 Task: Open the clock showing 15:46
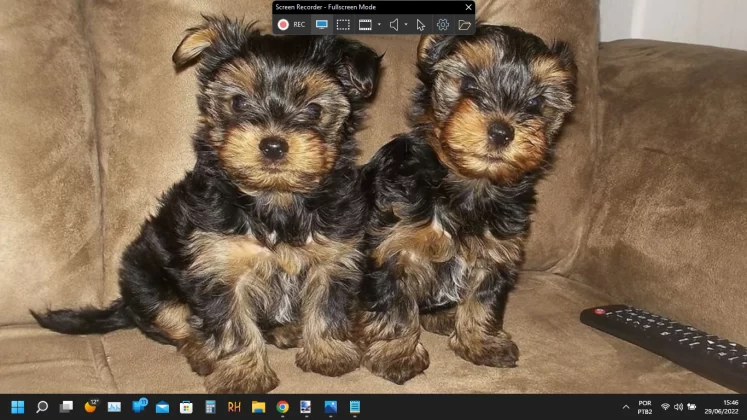coord(730,407)
